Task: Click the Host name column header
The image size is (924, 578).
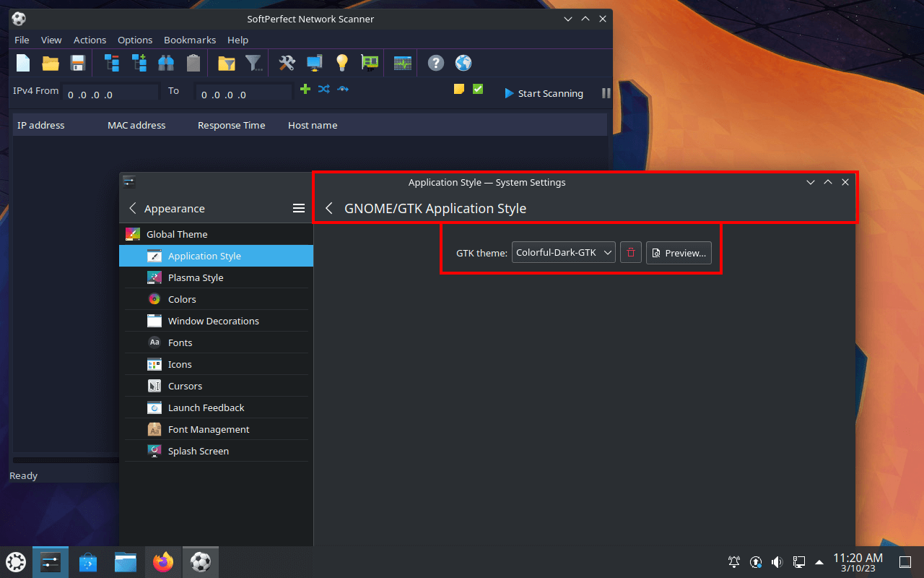Action: [x=313, y=125]
